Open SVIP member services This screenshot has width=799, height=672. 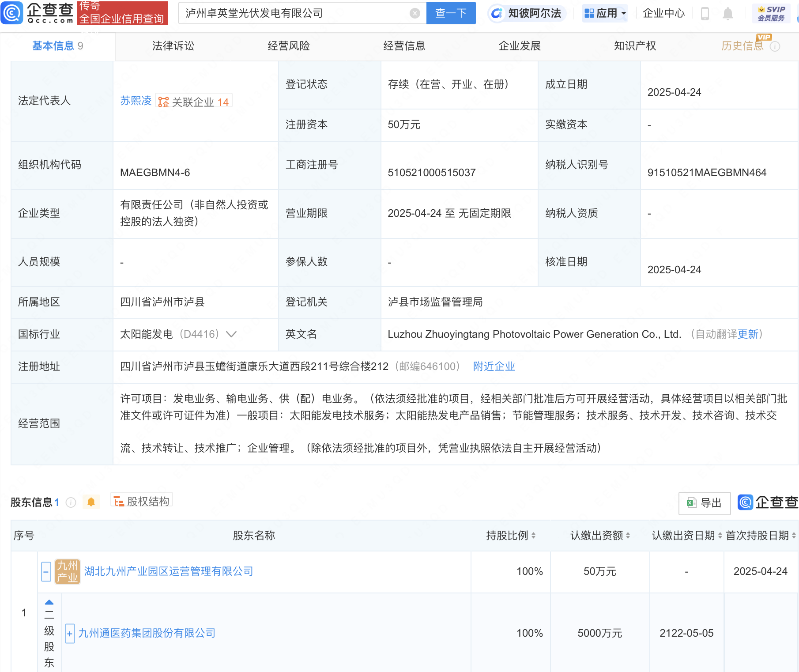[771, 14]
